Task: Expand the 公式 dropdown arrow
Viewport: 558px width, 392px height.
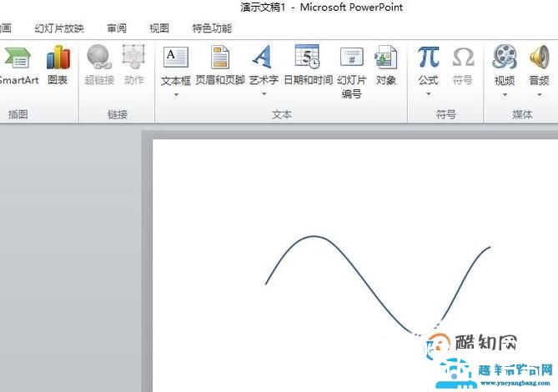Action: coord(429,94)
